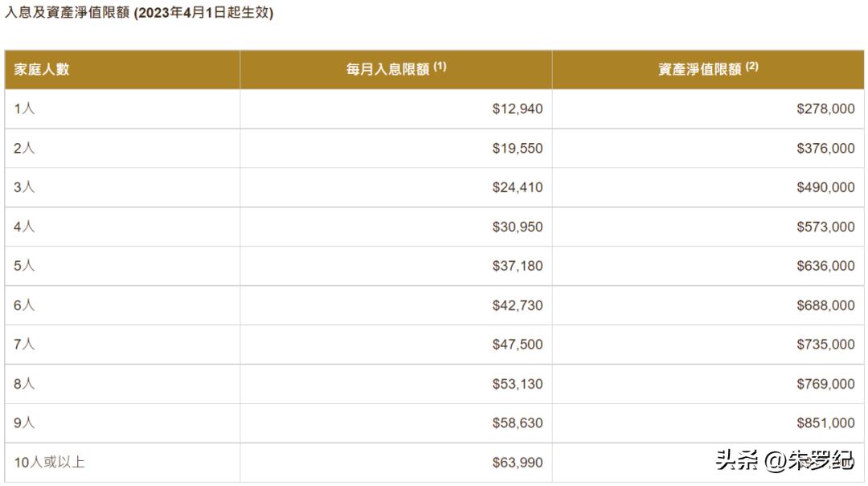Click the $278,000 asset limit cell

(x=825, y=109)
